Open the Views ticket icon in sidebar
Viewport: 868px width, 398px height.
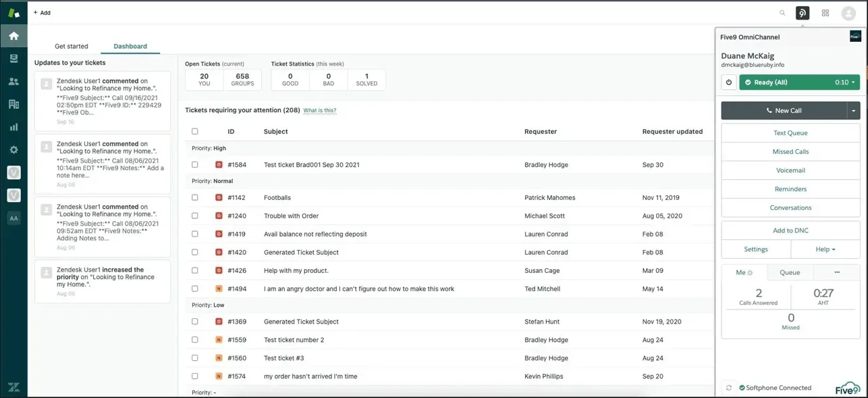[x=13, y=58]
